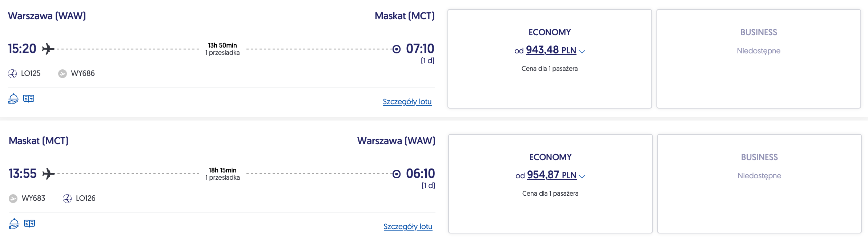This screenshot has width=868, height=240.
Task: Open Szczegóły lotu for Warszawa to Maskat
Action: 407,102
